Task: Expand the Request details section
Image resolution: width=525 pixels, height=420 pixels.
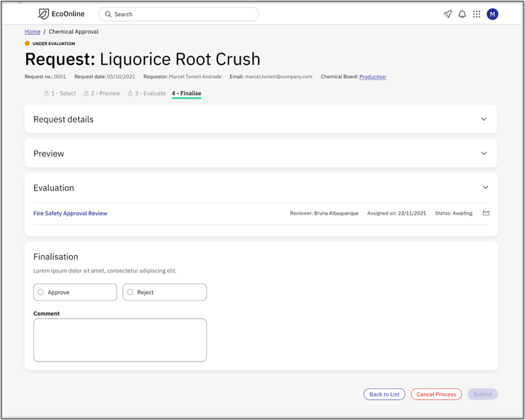Action: click(483, 119)
